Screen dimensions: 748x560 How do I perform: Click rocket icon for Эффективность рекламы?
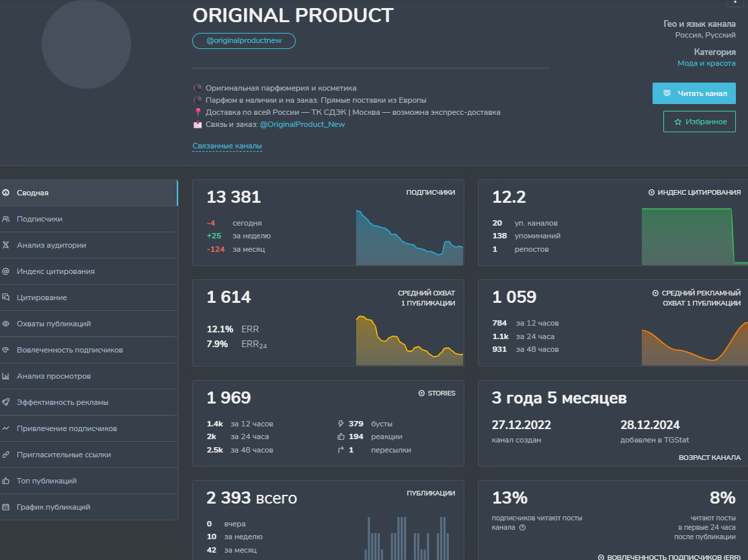[6, 402]
